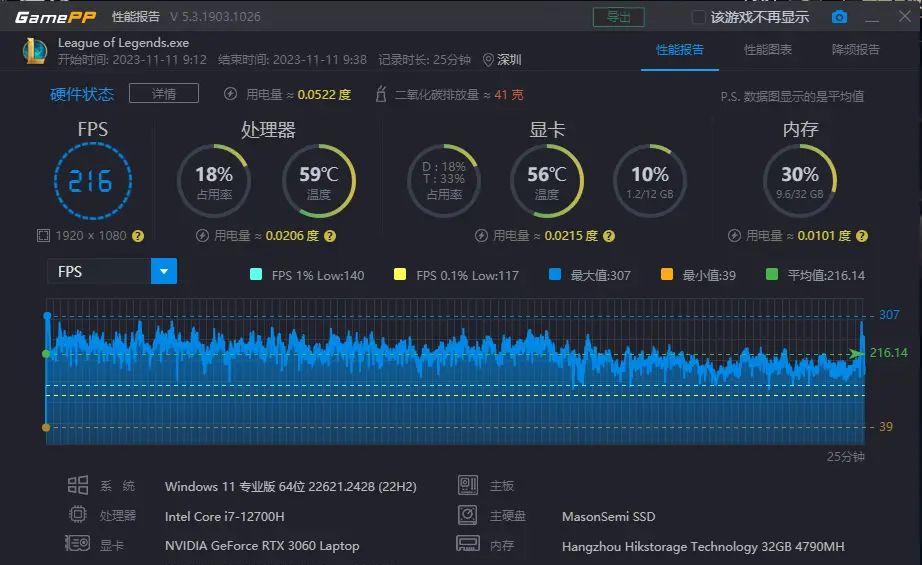Click the lightning icon before graphics card power usage
922x565 pixels.
click(481, 236)
